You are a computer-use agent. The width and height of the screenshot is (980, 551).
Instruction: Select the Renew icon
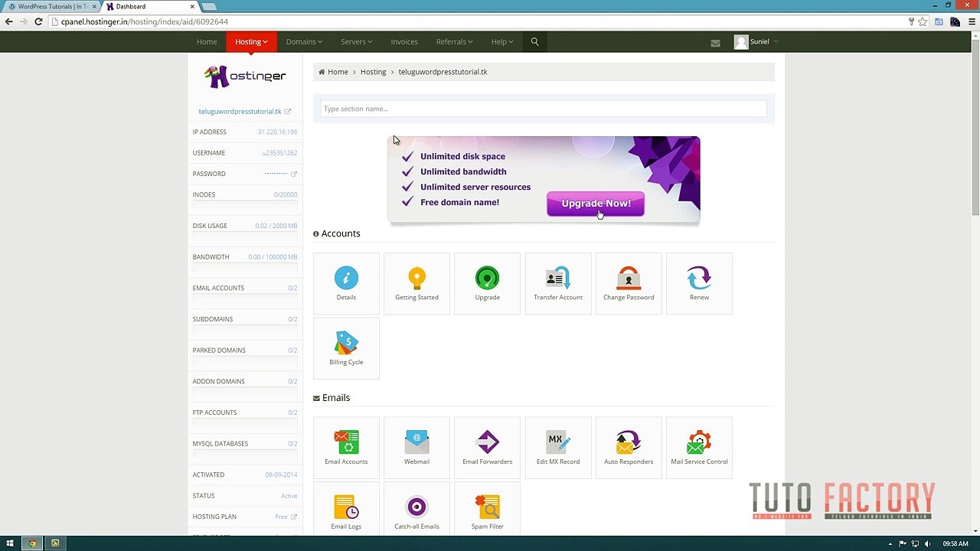tap(699, 283)
